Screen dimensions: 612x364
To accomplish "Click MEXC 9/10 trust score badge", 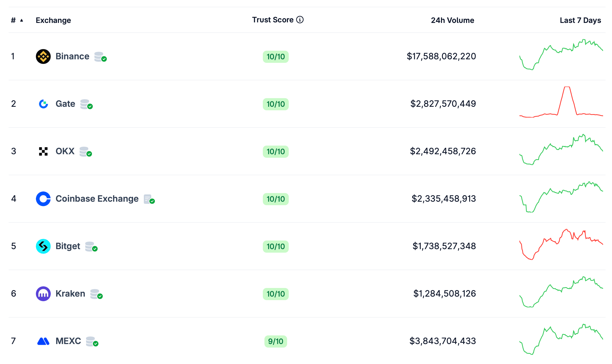I will [x=276, y=341].
